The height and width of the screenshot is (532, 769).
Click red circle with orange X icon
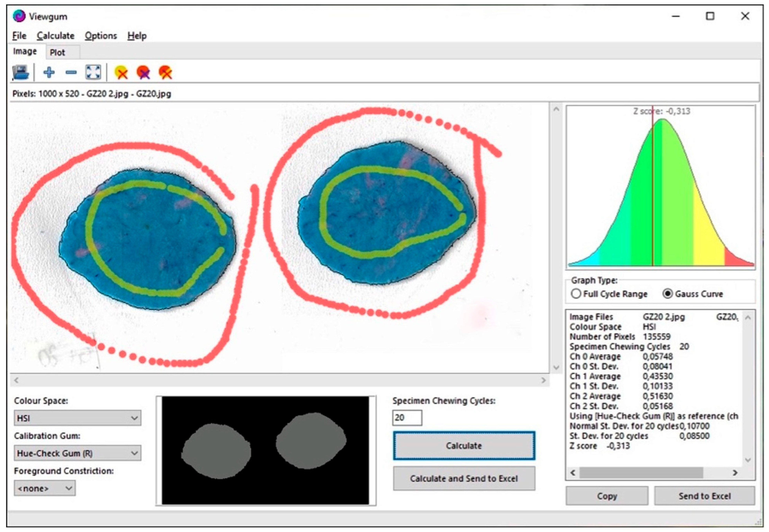(165, 72)
